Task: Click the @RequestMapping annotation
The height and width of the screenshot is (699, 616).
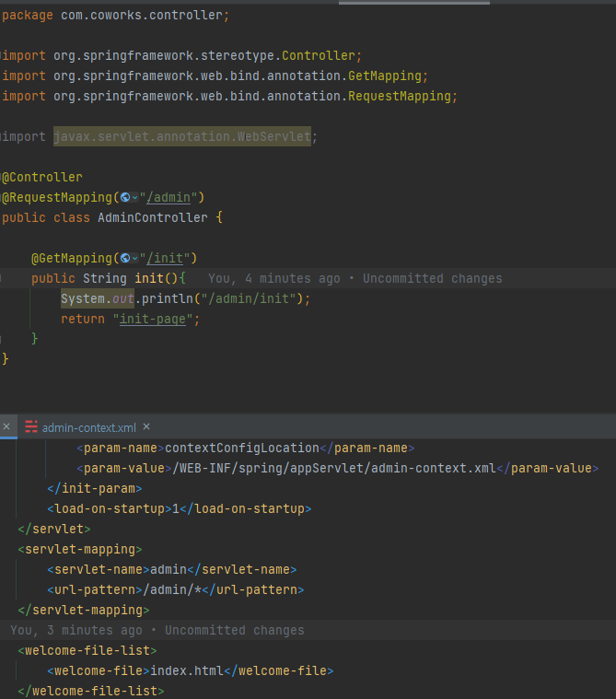Action: 57,197
